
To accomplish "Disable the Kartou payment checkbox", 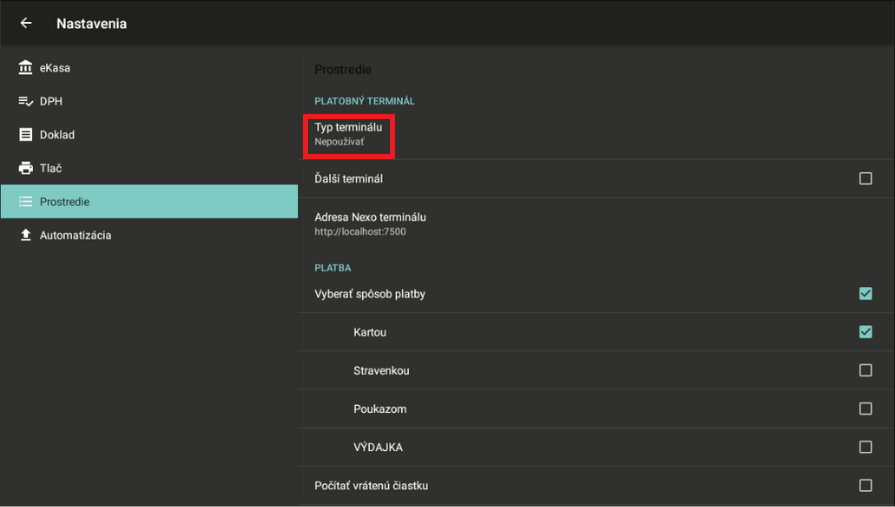I will (865, 332).
